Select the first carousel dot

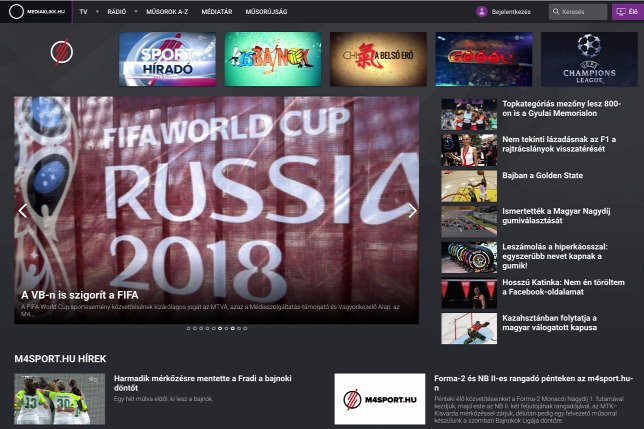pos(189,328)
